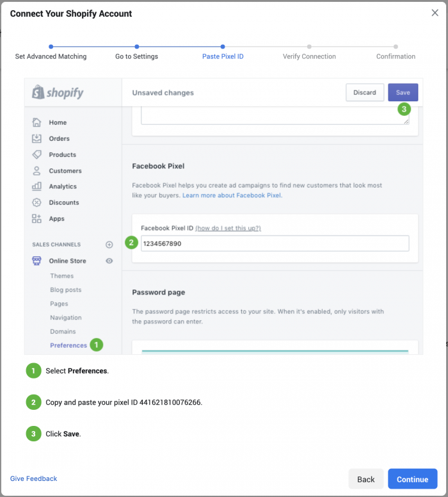Open Discounts in the sidebar

[64, 202]
